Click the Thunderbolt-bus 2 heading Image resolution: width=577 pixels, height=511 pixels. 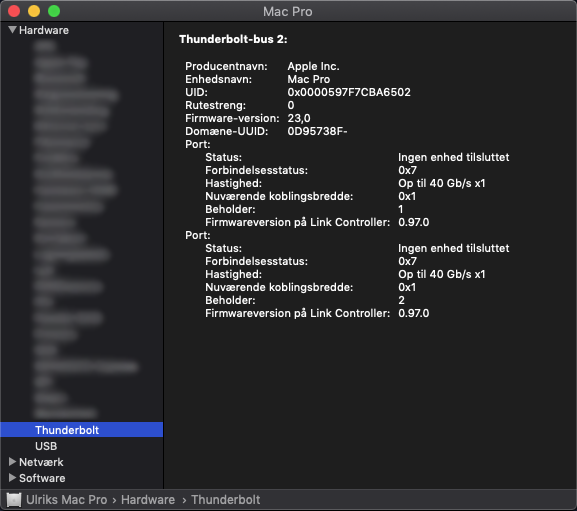(233, 39)
